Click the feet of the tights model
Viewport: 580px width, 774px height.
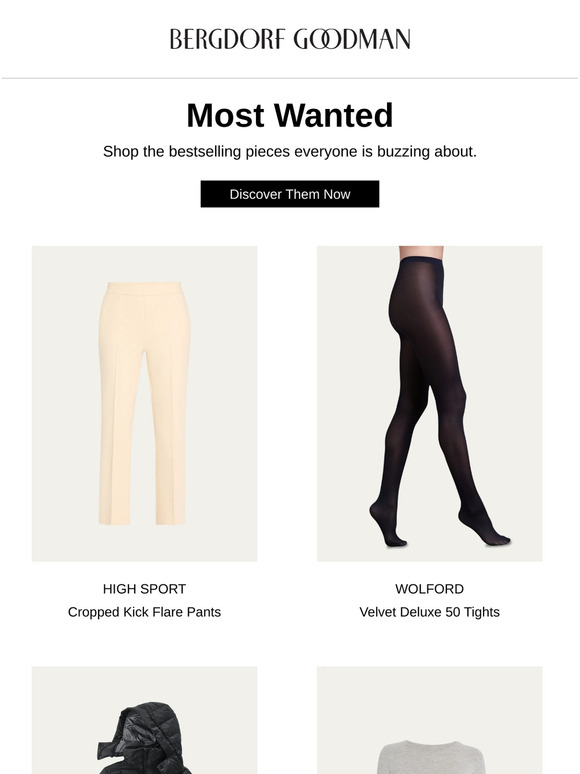point(439,532)
